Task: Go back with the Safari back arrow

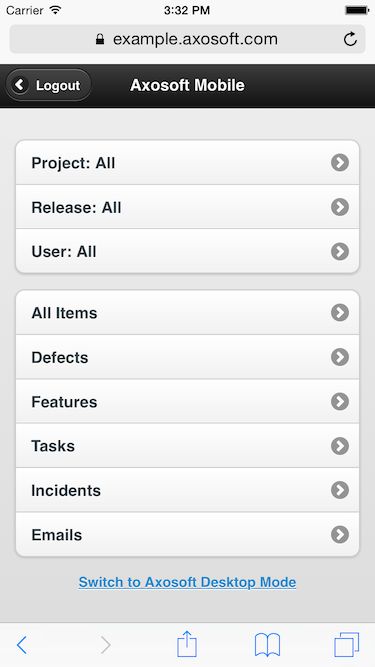Action: pyautogui.click(x=22, y=645)
